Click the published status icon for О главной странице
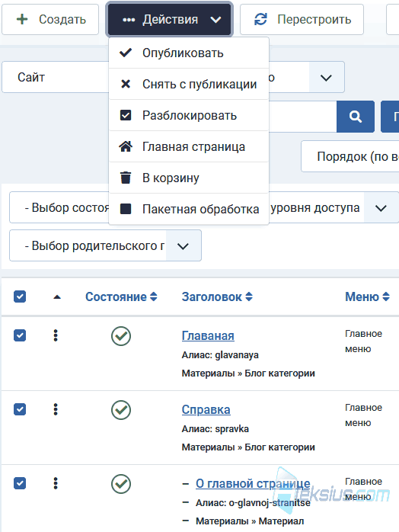 [121, 484]
